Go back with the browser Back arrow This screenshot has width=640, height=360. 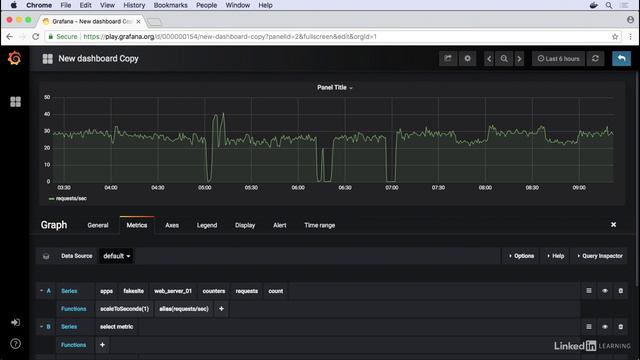pyautogui.click(x=9, y=36)
